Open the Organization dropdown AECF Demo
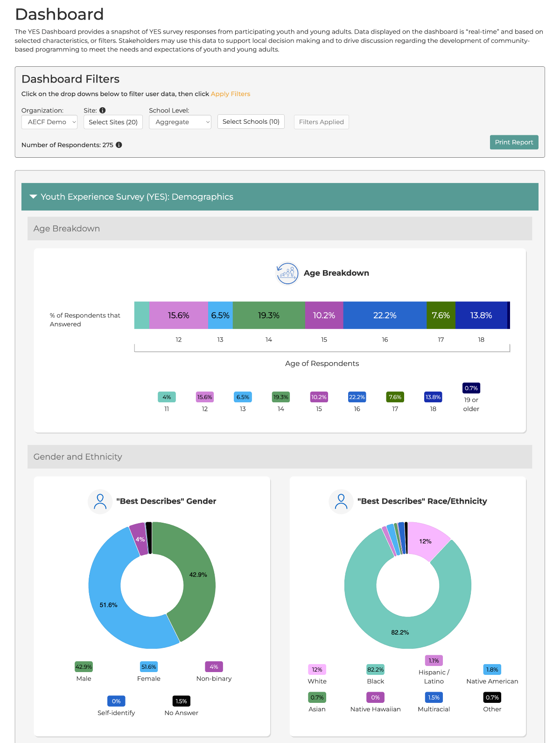 pos(49,122)
